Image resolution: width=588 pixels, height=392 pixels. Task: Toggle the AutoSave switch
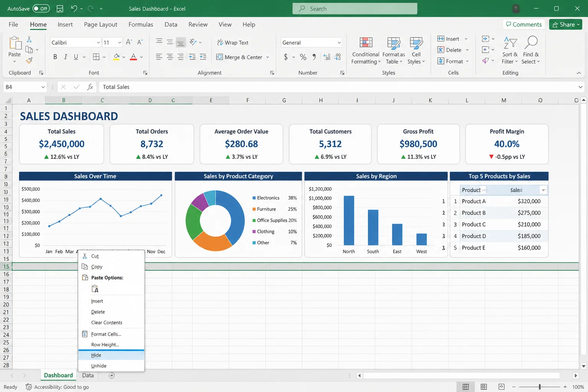(x=41, y=8)
